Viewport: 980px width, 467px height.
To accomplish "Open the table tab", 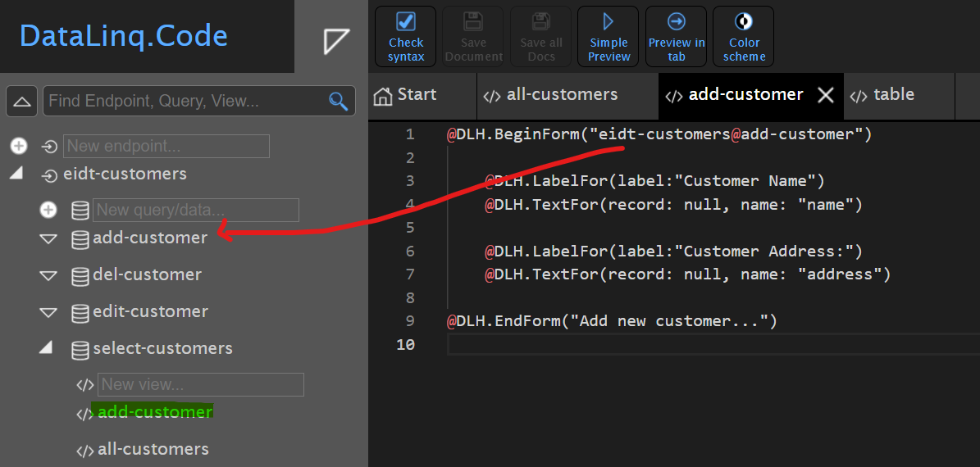I will (899, 96).
